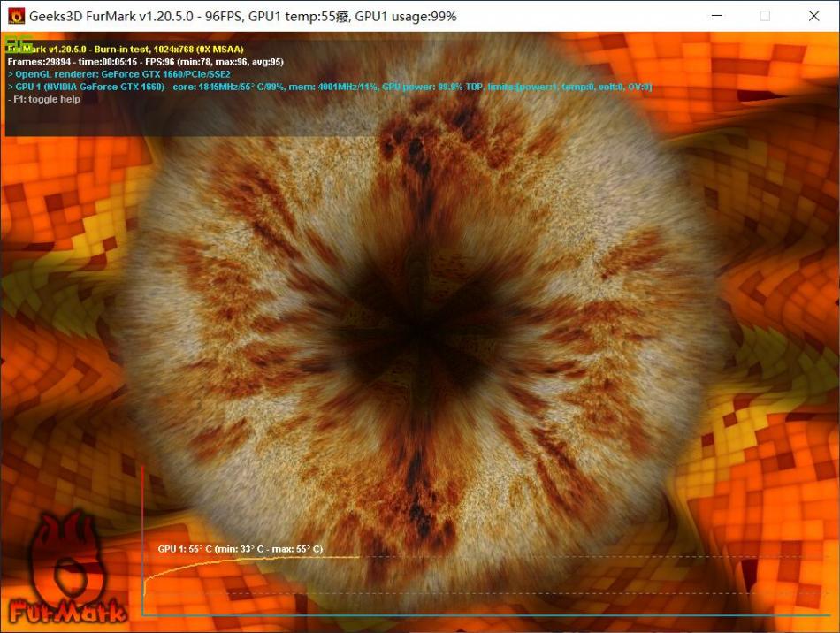Click the FurMark app icon in title bar

click(x=16, y=16)
